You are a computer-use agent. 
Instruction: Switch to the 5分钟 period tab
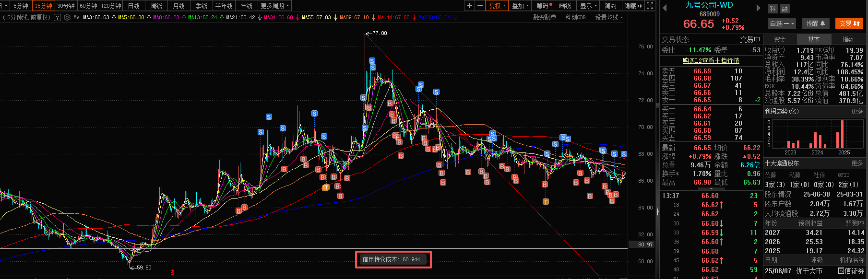pyautogui.click(x=21, y=6)
